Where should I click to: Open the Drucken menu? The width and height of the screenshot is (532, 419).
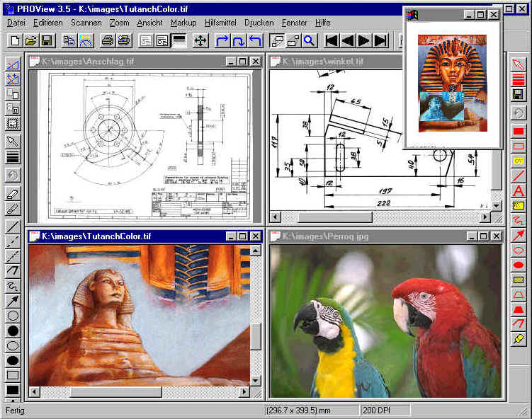tap(259, 23)
